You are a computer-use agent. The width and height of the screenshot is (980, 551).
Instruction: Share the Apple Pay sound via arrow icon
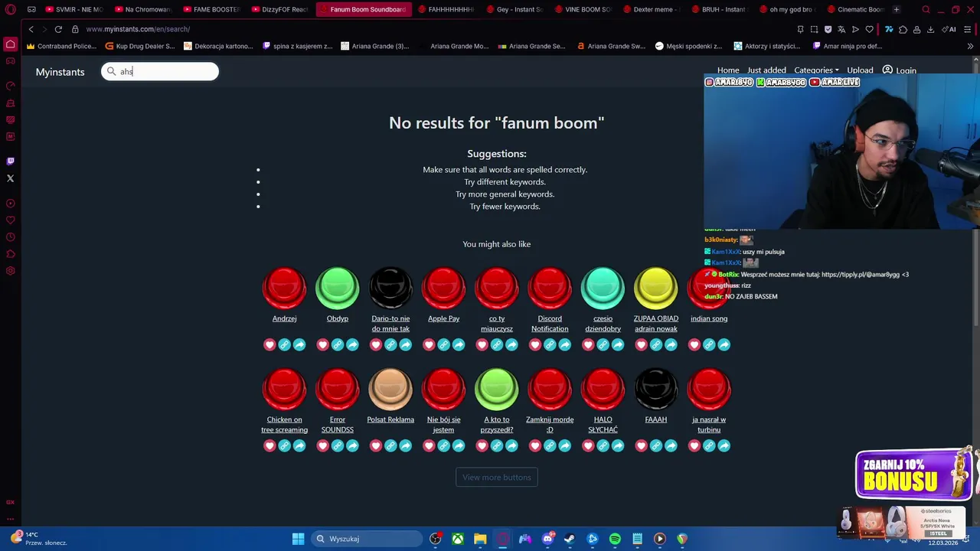[x=459, y=345]
